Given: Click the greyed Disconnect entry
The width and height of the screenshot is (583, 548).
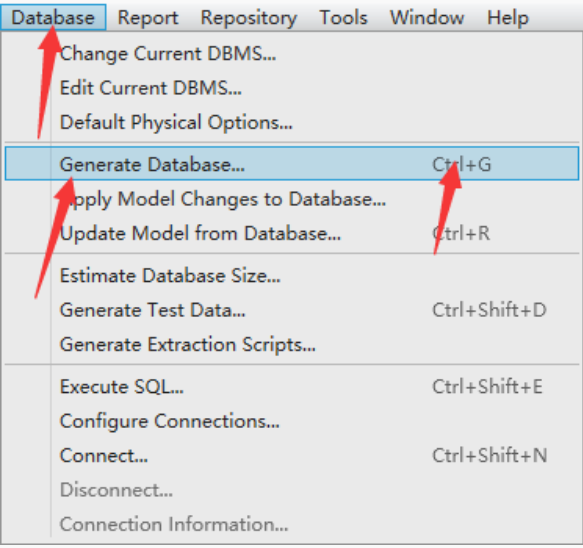Looking at the screenshot, I should click(292, 490).
